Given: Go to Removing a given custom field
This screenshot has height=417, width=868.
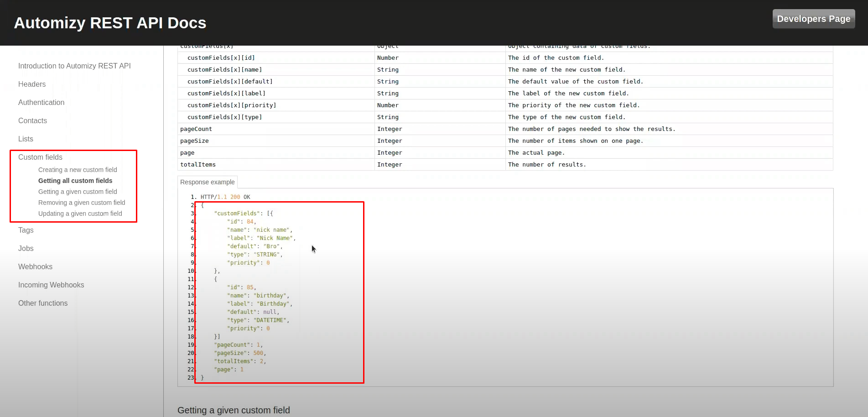Looking at the screenshot, I should coord(82,203).
